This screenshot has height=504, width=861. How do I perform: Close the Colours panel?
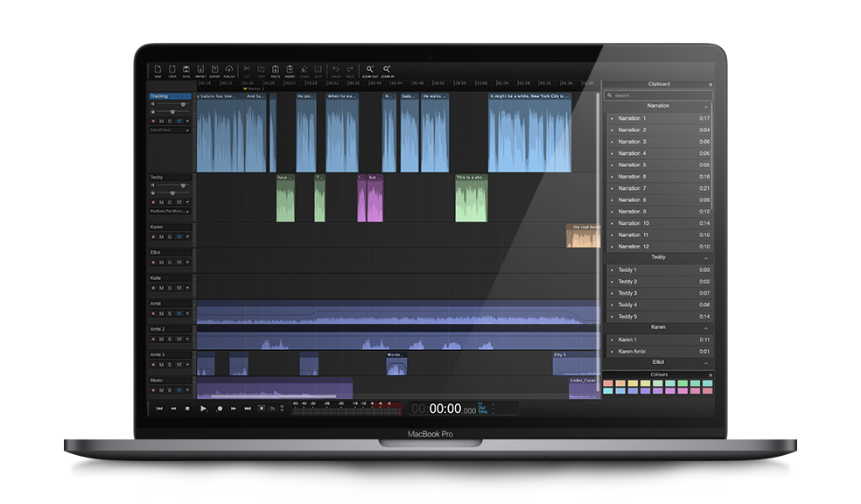coord(710,374)
